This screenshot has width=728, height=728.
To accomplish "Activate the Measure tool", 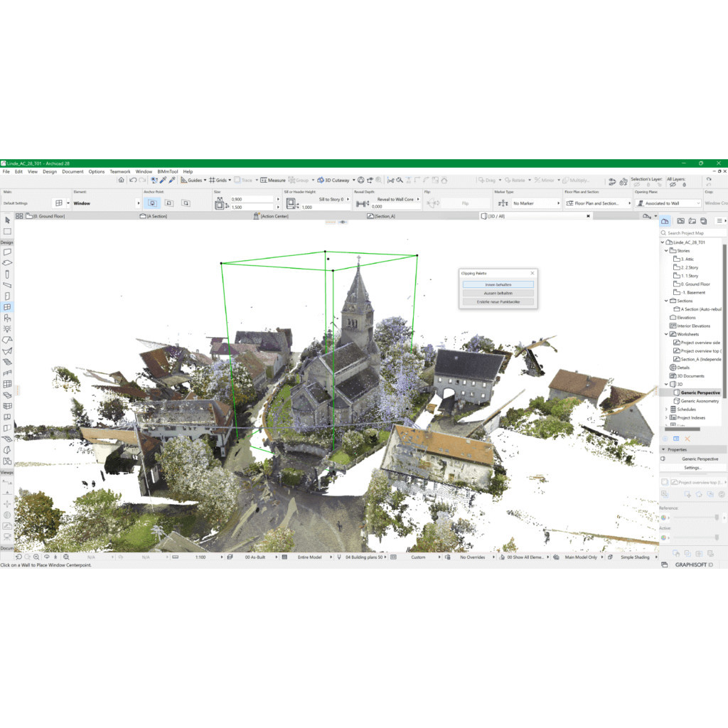I will [x=273, y=181].
